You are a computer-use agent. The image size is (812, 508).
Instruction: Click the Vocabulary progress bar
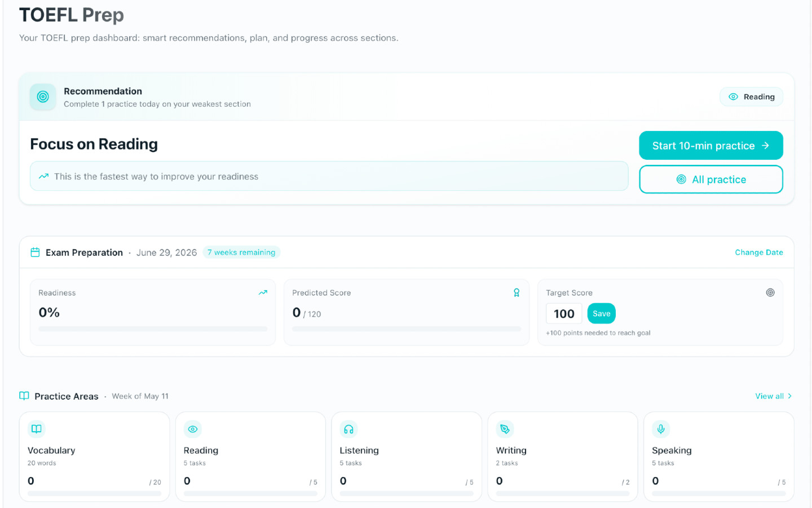click(x=95, y=493)
